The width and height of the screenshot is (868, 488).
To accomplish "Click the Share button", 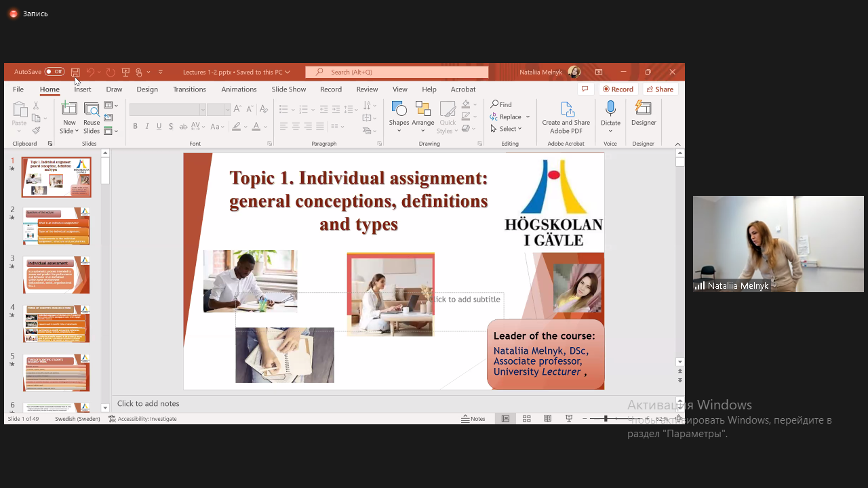I will [x=660, y=89].
